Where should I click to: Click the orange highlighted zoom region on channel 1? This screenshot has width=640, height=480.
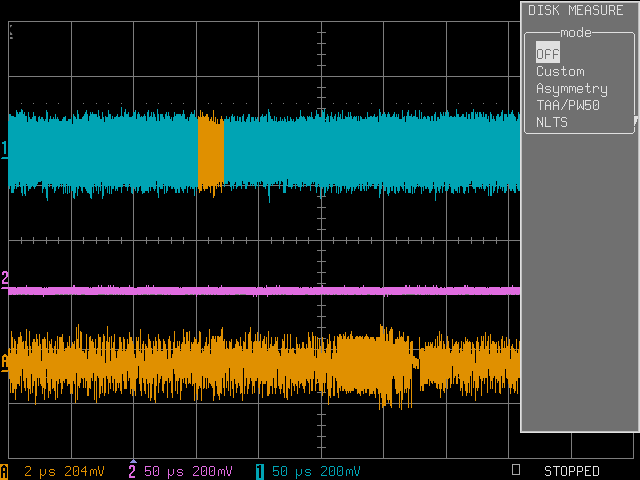[x=211, y=152]
